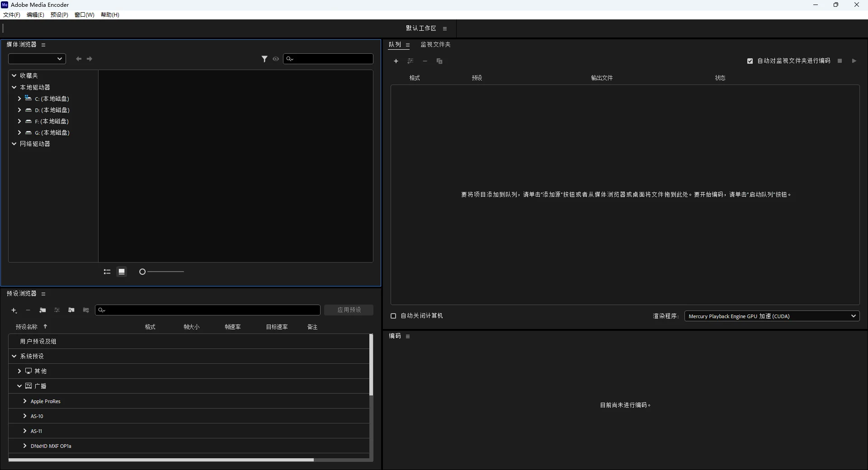Click the 目标速率 column header

coord(277,327)
